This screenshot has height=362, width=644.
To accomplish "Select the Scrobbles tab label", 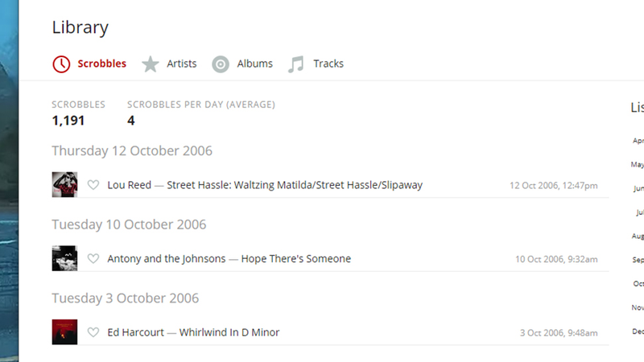I will (102, 64).
